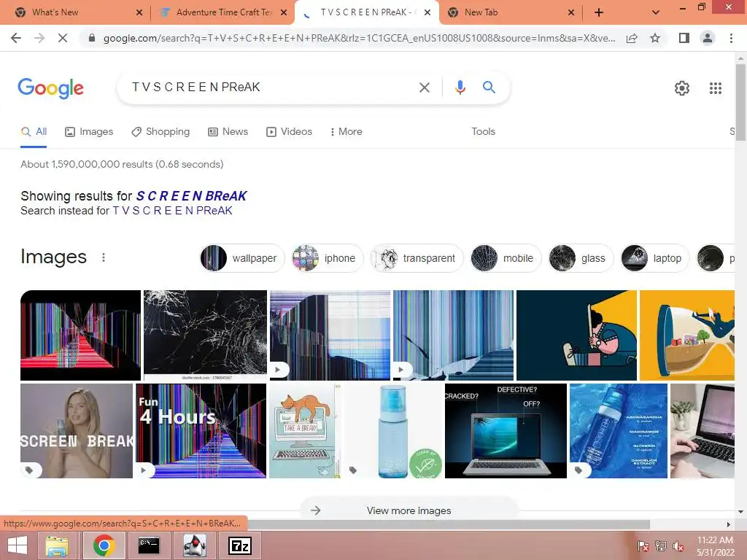Viewport: 747px width, 560px height.
Task: Filter images by glass chip
Action: click(x=581, y=258)
